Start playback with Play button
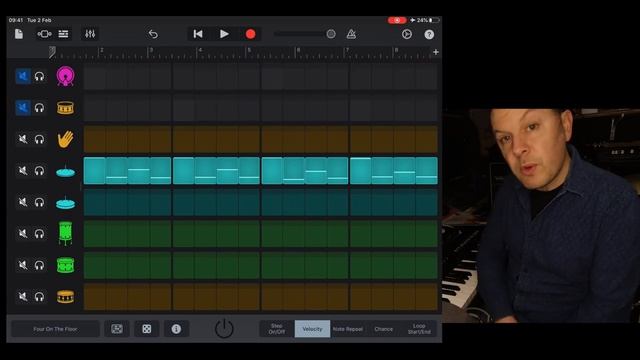The width and height of the screenshot is (640, 360). click(x=224, y=34)
